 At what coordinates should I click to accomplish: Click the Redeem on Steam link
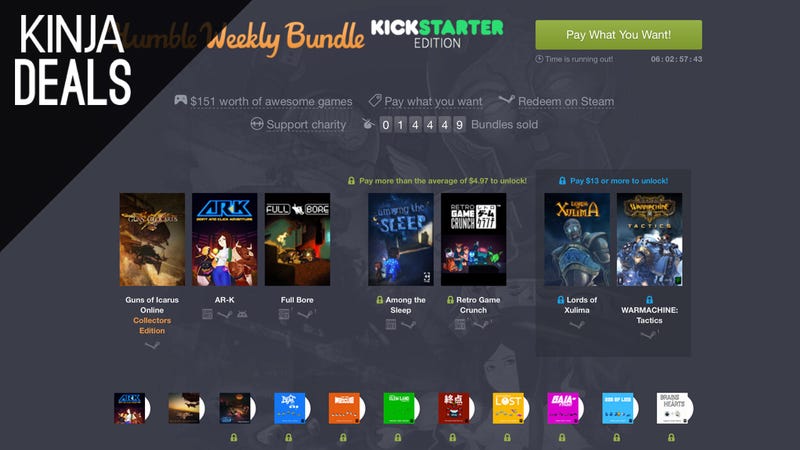coord(566,102)
